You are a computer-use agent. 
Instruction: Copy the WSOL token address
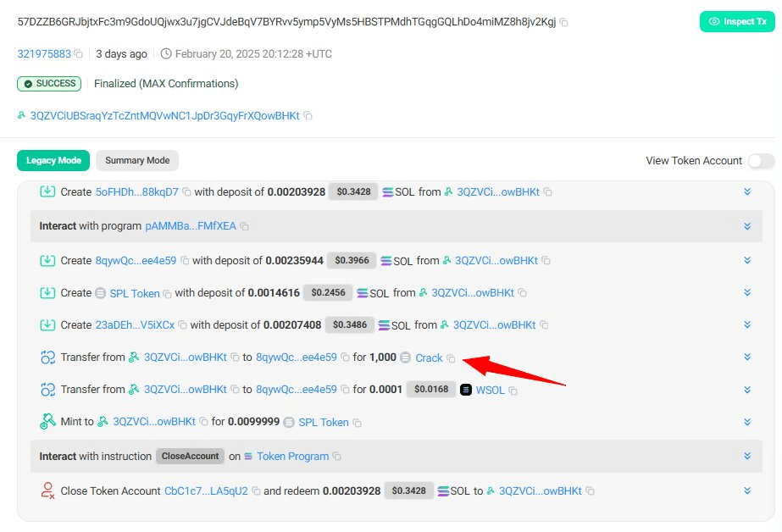[x=513, y=391]
